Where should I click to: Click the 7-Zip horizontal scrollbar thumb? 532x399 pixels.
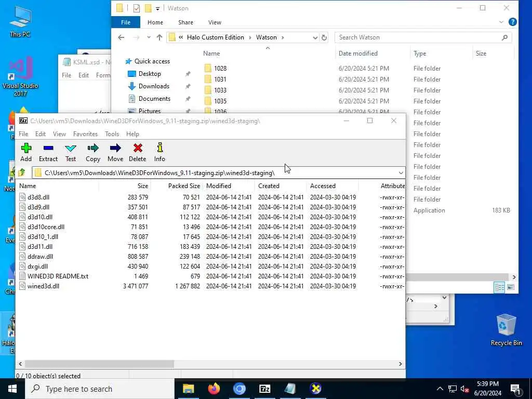pos(99,364)
